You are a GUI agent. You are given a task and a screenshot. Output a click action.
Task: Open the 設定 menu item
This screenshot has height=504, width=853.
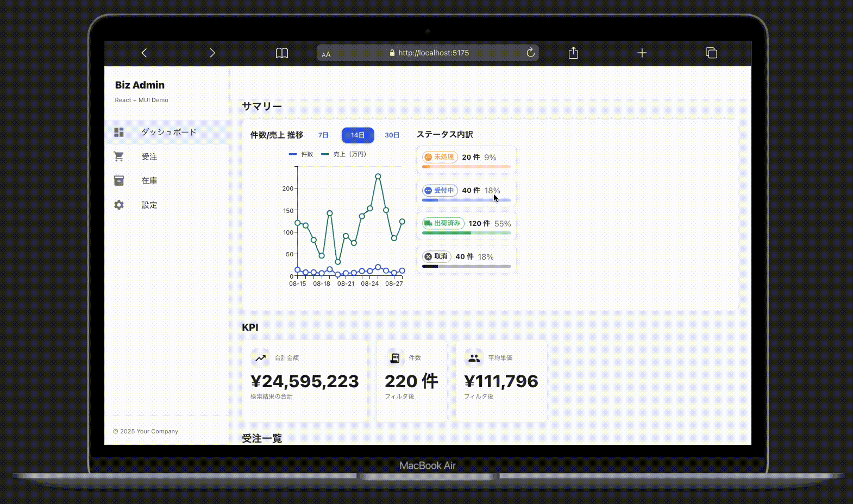click(x=149, y=205)
